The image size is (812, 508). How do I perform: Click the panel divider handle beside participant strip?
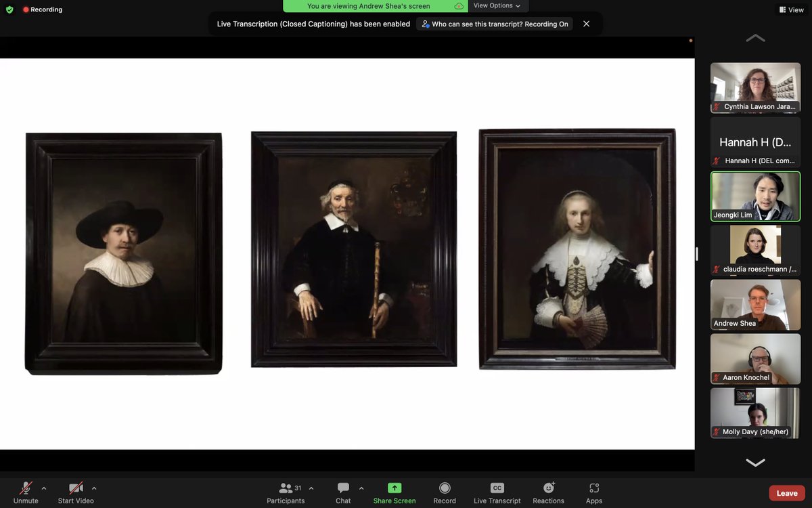(698, 254)
